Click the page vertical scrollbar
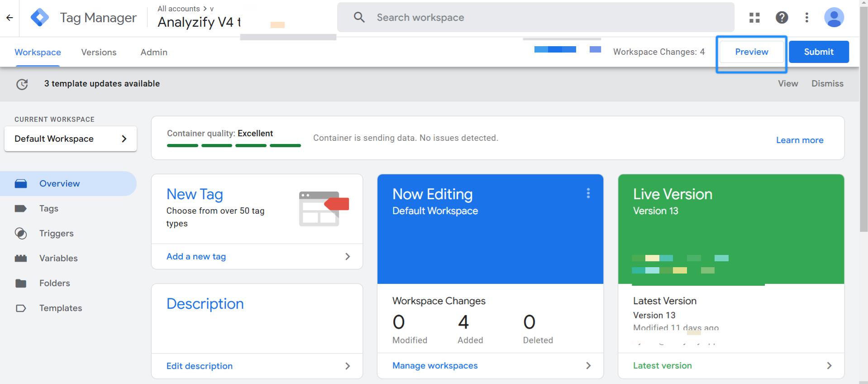The image size is (868, 384). click(863, 119)
